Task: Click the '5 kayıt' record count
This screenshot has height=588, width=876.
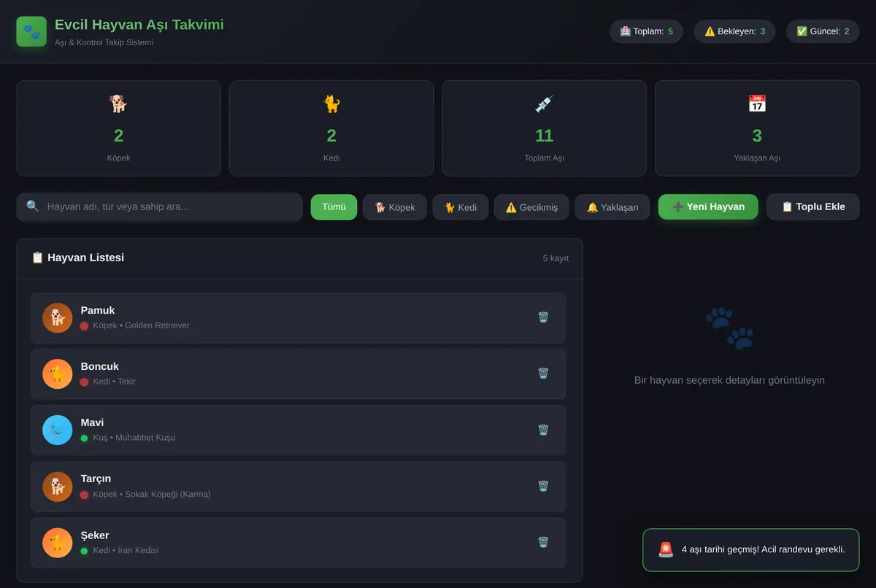Action: click(x=556, y=258)
